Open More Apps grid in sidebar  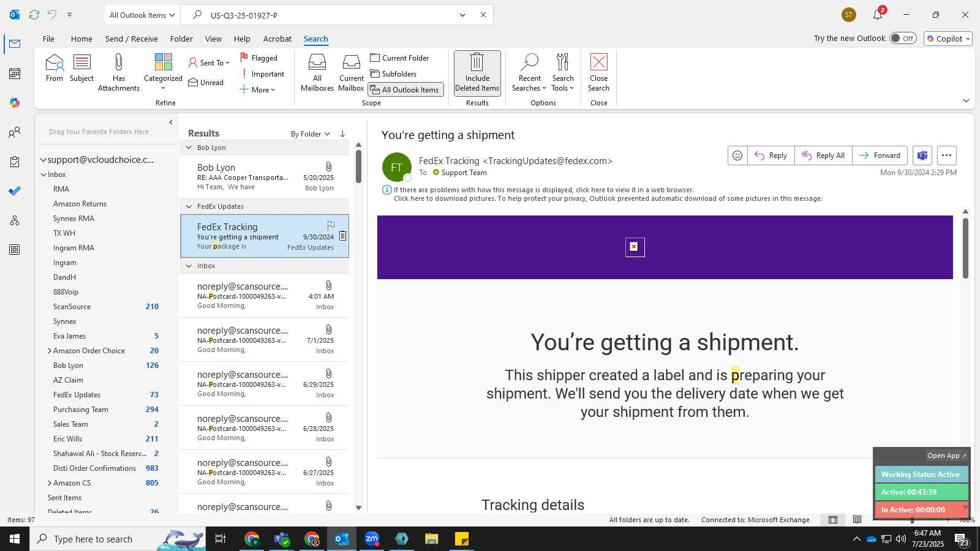pos(15,250)
